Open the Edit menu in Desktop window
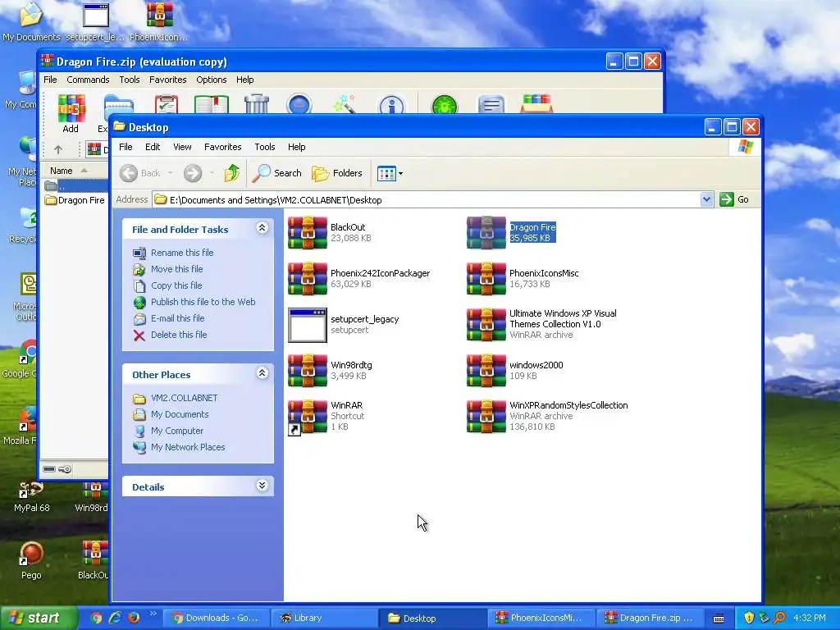Image resolution: width=840 pixels, height=630 pixels. click(153, 147)
